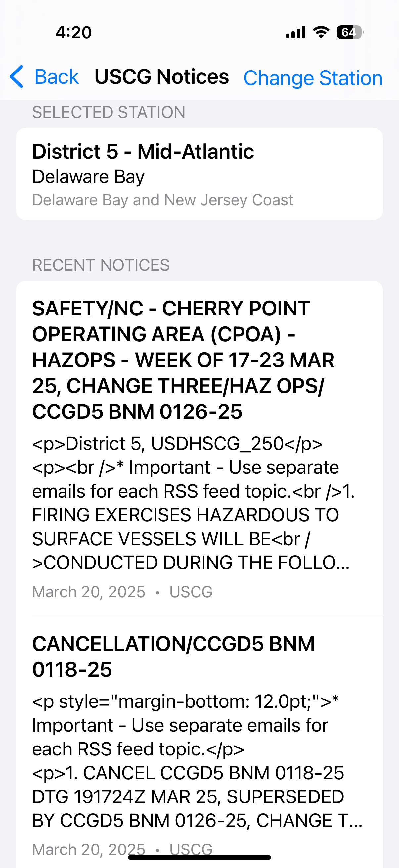Tap the March 20, 2025 date under first notice
399x868 pixels.
point(88,591)
